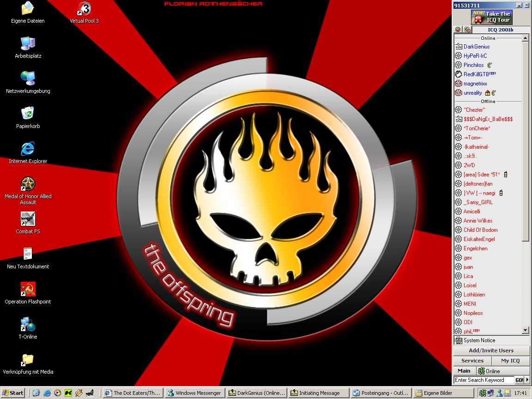Launch Internet Explorer from desktop

(x=28, y=153)
